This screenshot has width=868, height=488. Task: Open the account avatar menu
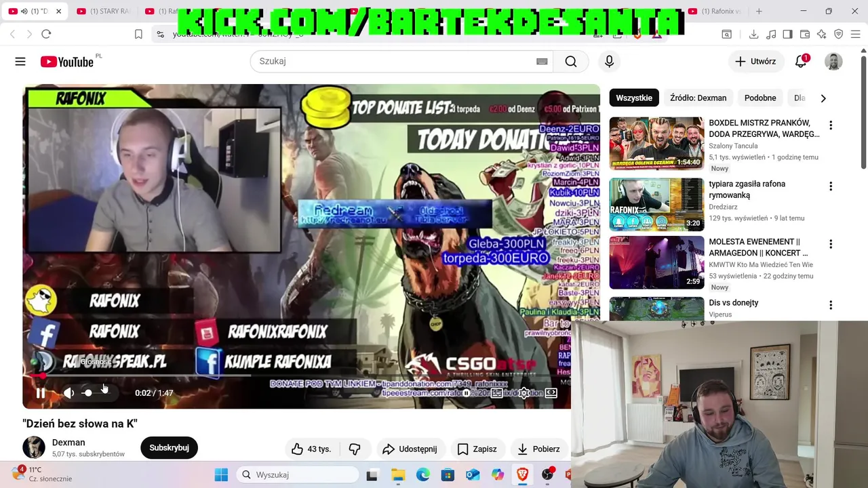click(x=833, y=61)
